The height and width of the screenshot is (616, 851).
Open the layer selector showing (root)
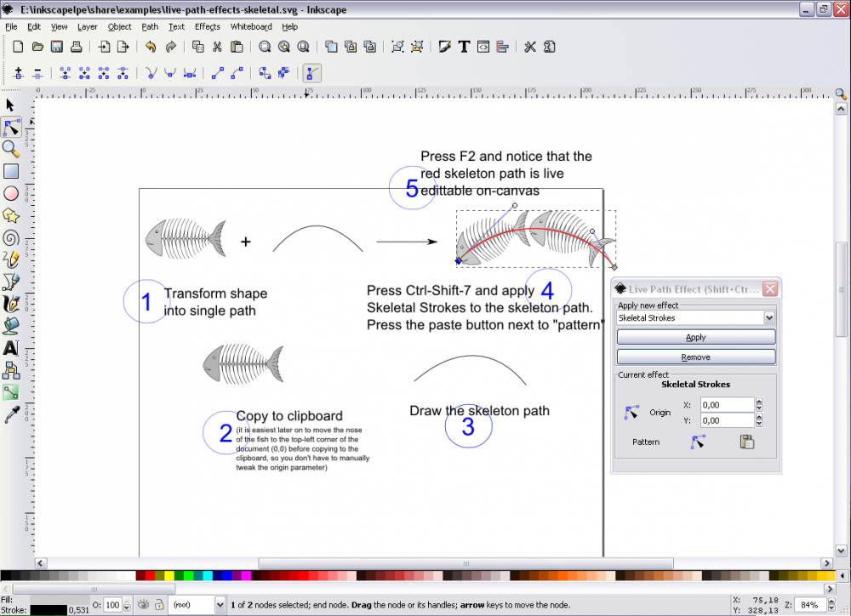[x=194, y=604]
